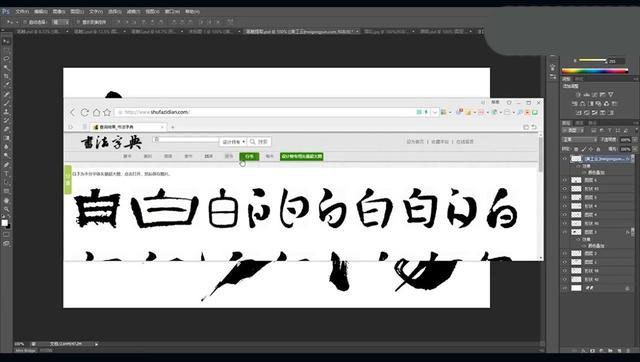Click the browser back arrow

73,112
